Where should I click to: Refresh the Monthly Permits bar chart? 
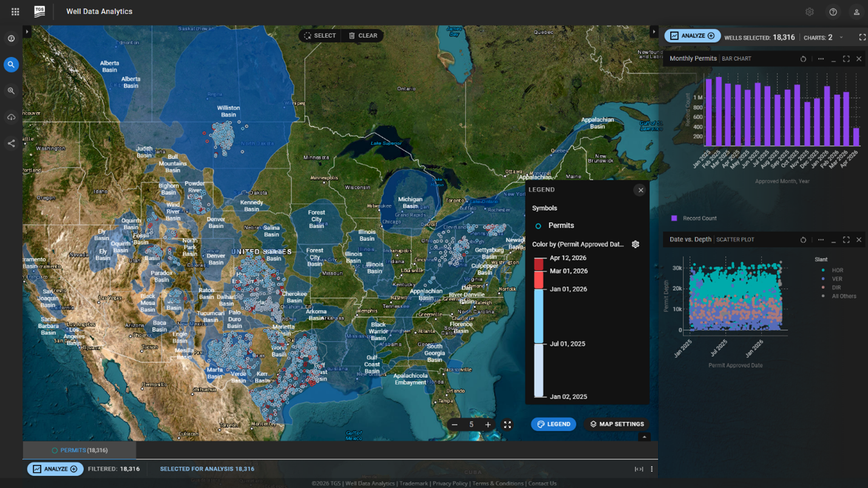803,59
